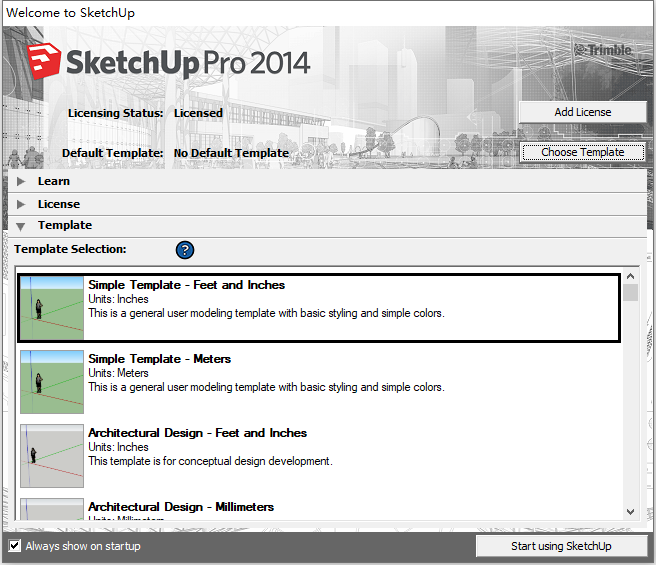
Task: Click the template list scroll up arrow
Action: pyautogui.click(x=630, y=276)
